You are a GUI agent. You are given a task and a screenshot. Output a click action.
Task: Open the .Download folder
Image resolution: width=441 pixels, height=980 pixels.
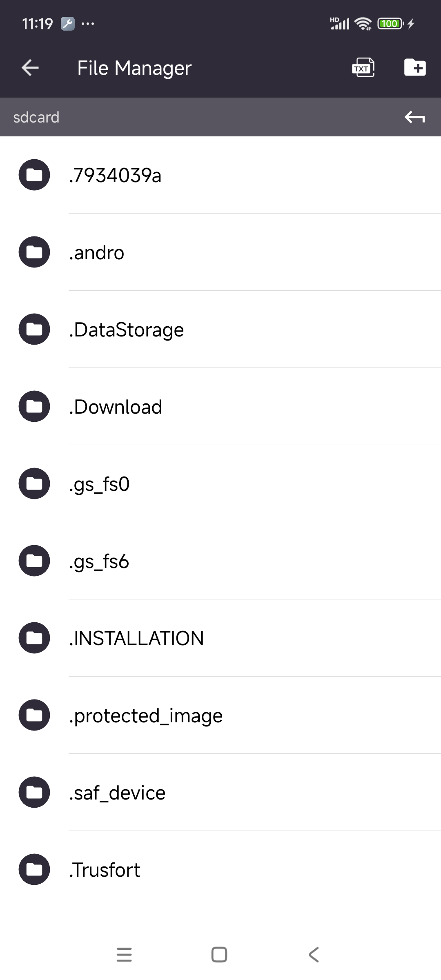tap(116, 407)
